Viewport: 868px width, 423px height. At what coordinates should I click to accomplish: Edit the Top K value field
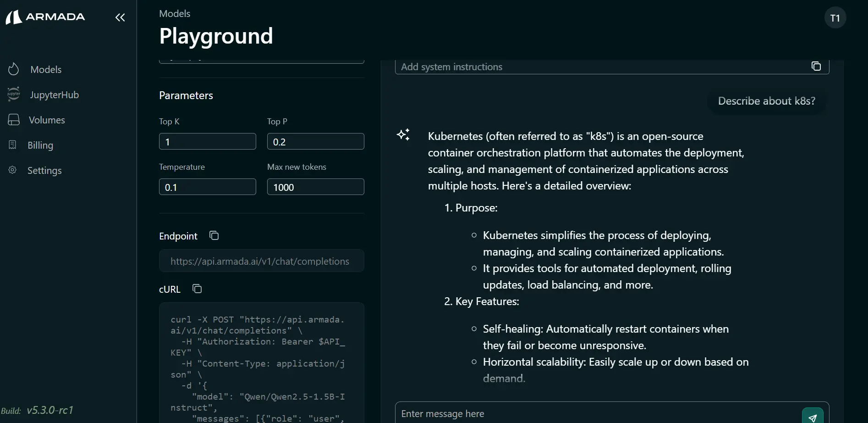tap(208, 141)
